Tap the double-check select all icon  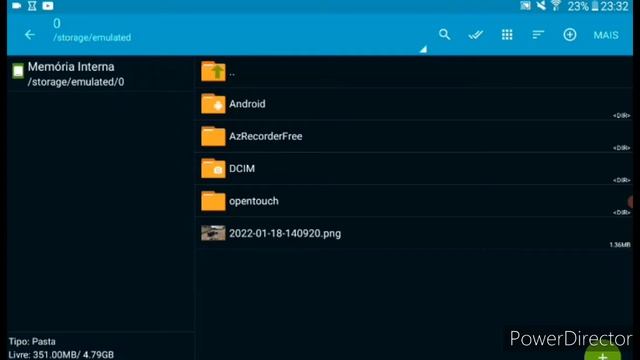476,35
